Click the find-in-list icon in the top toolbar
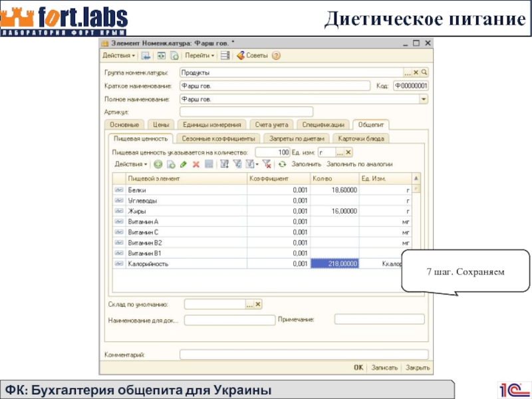Image resolution: width=532 pixels, height=399 pixels. click(x=146, y=55)
